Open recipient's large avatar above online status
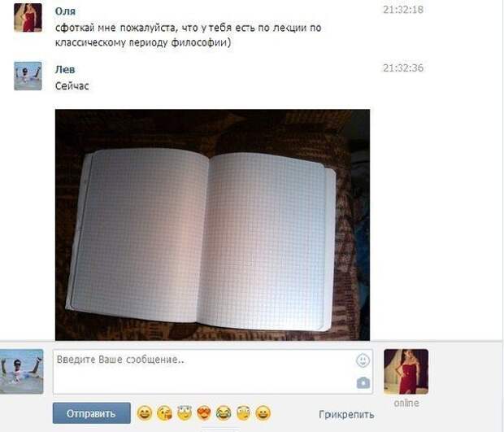Screen dimensions: 504x432 (x=406, y=372)
